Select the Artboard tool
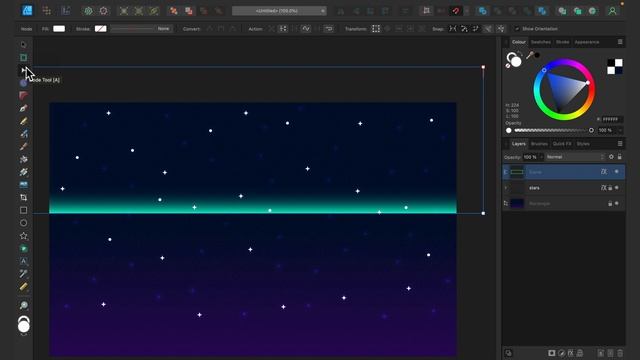This screenshot has width=640, height=360. click(x=24, y=58)
